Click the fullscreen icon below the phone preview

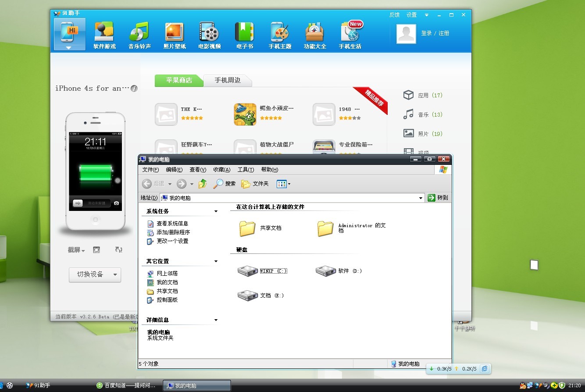tap(96, 250)
